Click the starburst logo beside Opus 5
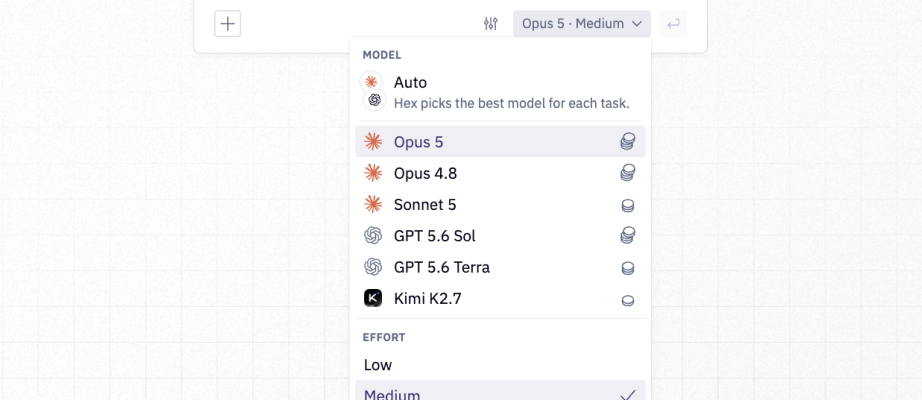The height and width of the screenshot is (400, 922). (373, 142)
